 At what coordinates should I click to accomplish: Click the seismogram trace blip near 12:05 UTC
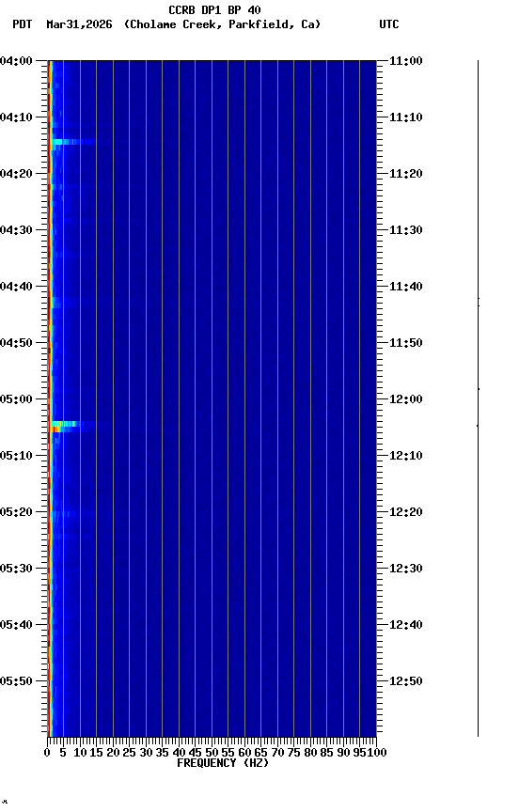(x=478, y=425)
